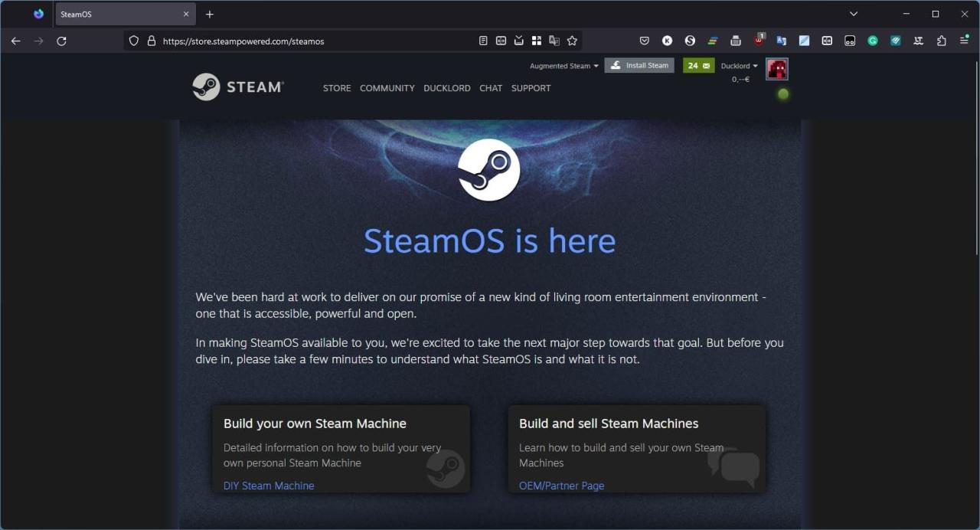Click the round K extension icon
This screenshot has width=980, height=530.
click(x=668, y=41)
